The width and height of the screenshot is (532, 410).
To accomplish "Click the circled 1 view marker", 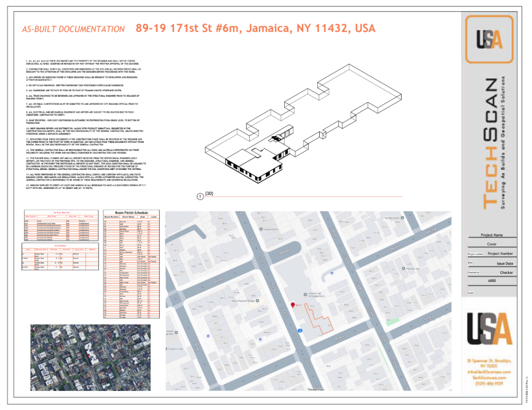I will tap(199, 196).
